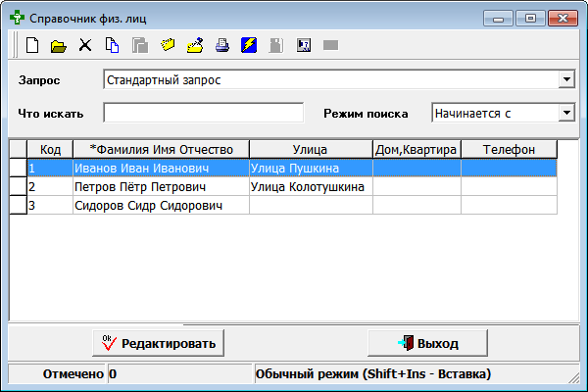Click the printer icon in toolbar
Screen dimensions: 588x392
click(x=221, y=45)
